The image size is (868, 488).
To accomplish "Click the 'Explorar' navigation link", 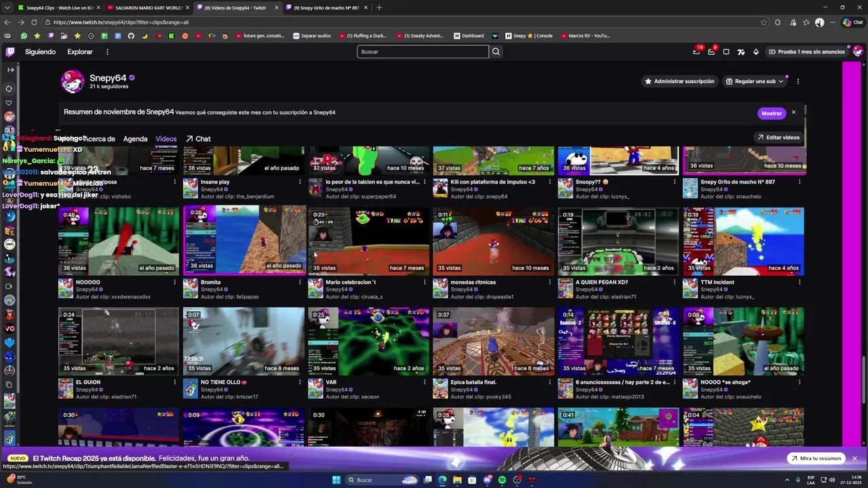I will (x=80, y=52).
